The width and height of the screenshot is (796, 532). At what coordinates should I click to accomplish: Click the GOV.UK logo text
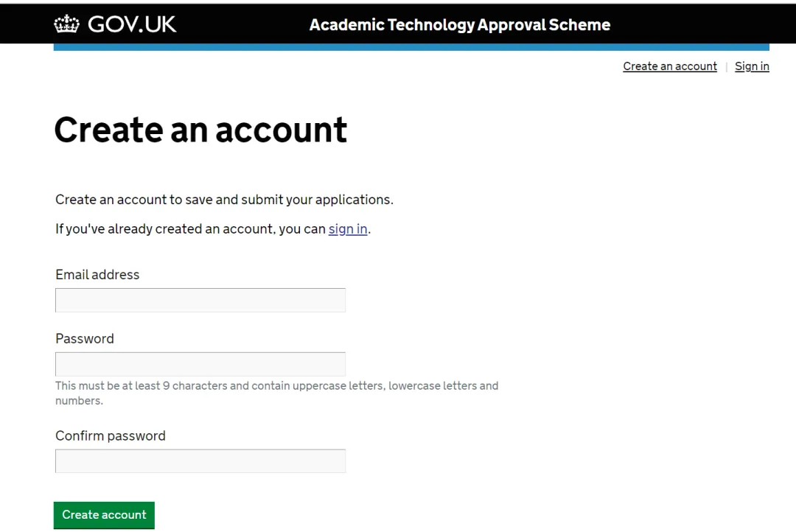pos(132,24)
